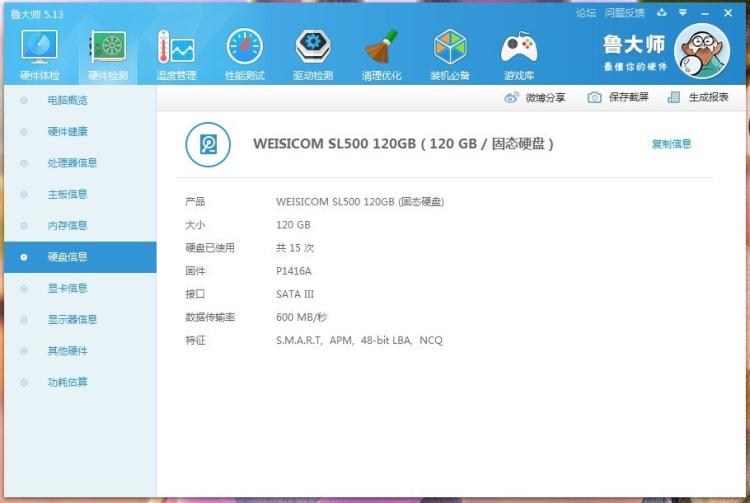
Task: Click the 数据传输率 label
Action: tap(210, 317)
